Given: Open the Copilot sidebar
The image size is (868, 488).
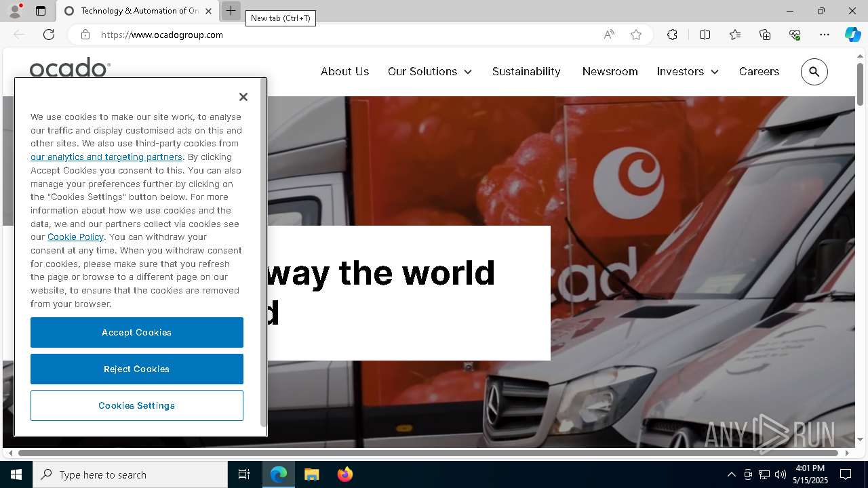Looking at the screenshot, I should [x=852, y=35].
